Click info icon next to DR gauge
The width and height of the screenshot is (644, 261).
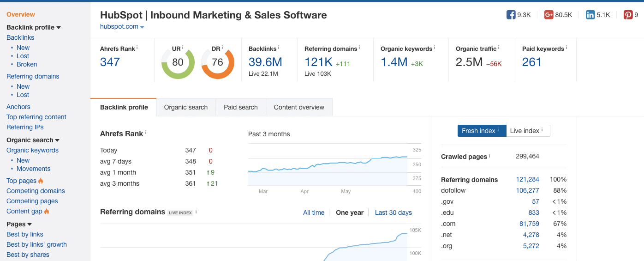[223, 48]
